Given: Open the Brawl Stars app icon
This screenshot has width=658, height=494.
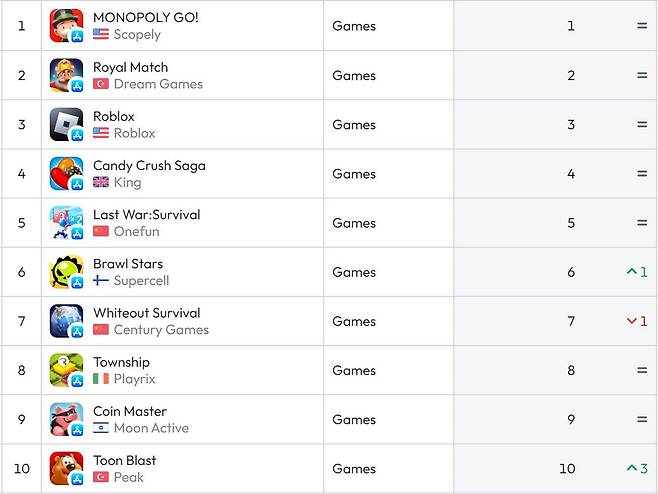Looking at the screenshot, I should (66, 272).
